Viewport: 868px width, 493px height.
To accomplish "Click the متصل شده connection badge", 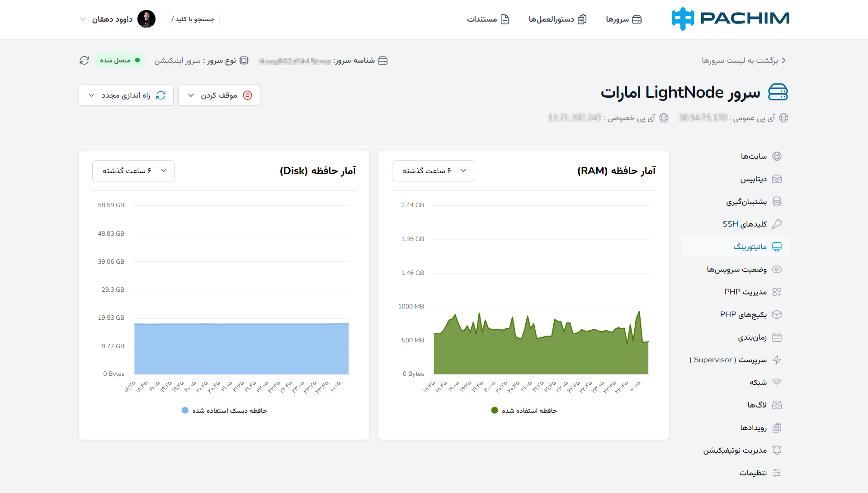I will 120,60.
